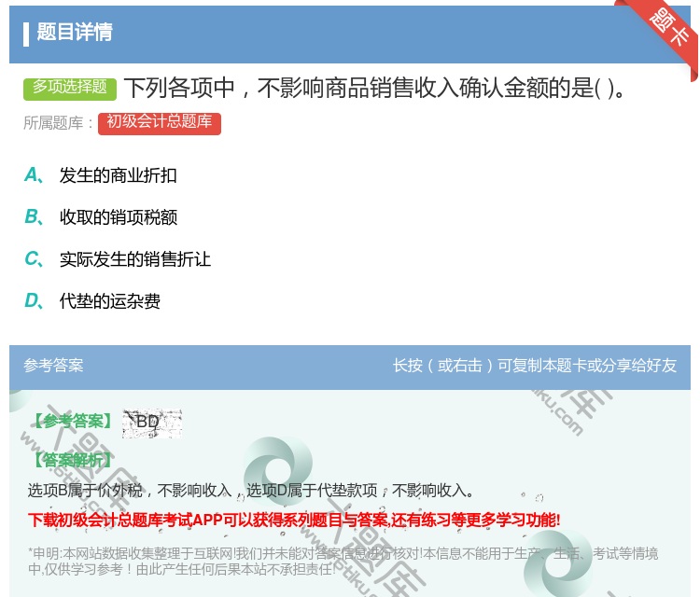
Task: Click the question text 下列各项中
Action: [x=374, y=88]
